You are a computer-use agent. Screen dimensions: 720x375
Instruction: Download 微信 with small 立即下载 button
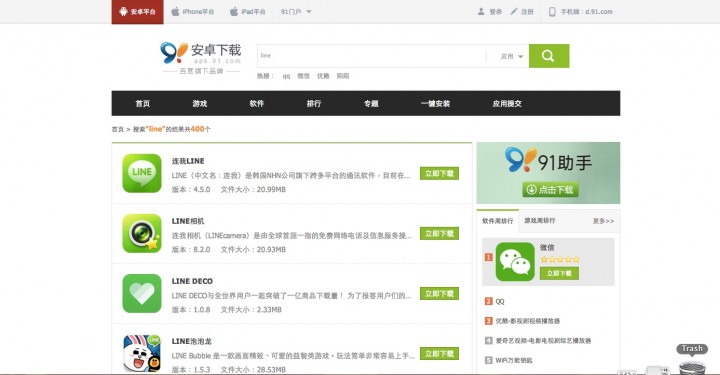(x=559, y=273)
